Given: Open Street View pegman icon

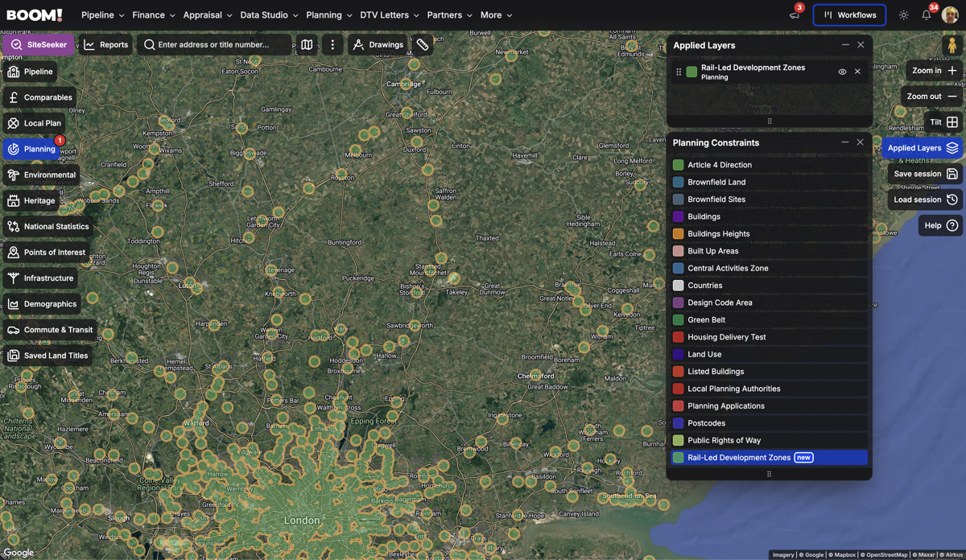Looking at the screenshot, I should tap(952, 46).
